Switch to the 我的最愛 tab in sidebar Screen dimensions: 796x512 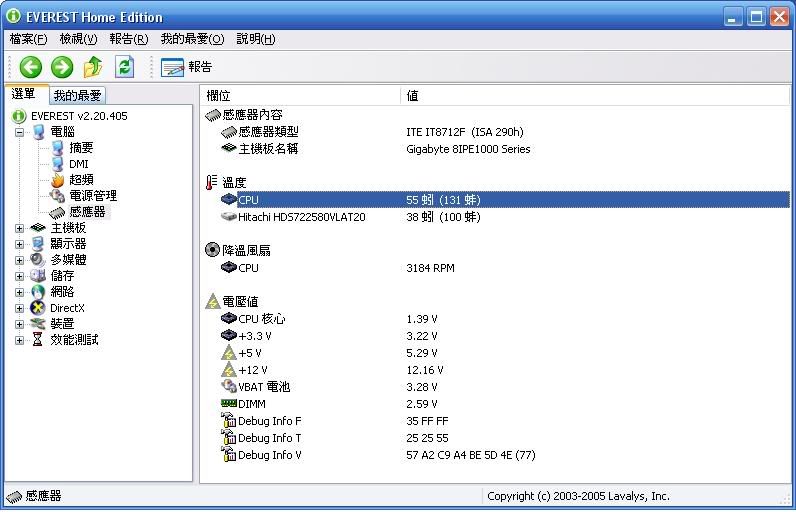coord(77,95)
